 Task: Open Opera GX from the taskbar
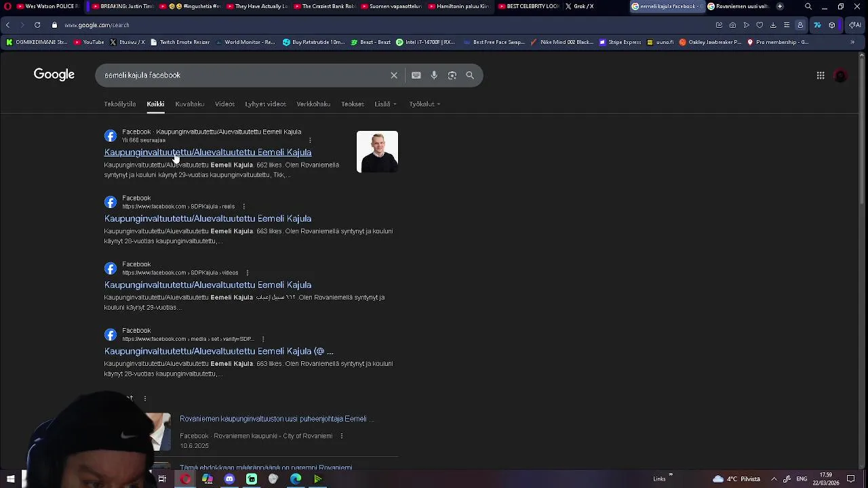(185, 479)
